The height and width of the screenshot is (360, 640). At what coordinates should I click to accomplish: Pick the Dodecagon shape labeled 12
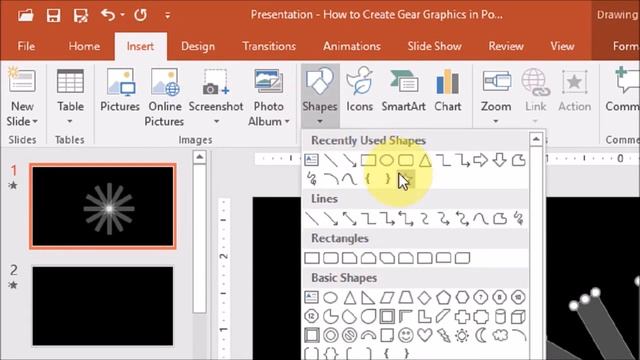pos(312,316)
